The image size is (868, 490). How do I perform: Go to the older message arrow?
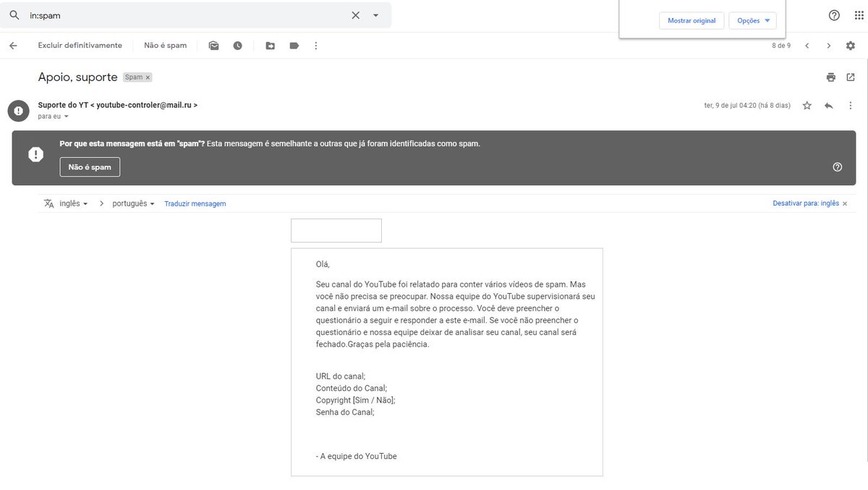click(x=829, y=46)
